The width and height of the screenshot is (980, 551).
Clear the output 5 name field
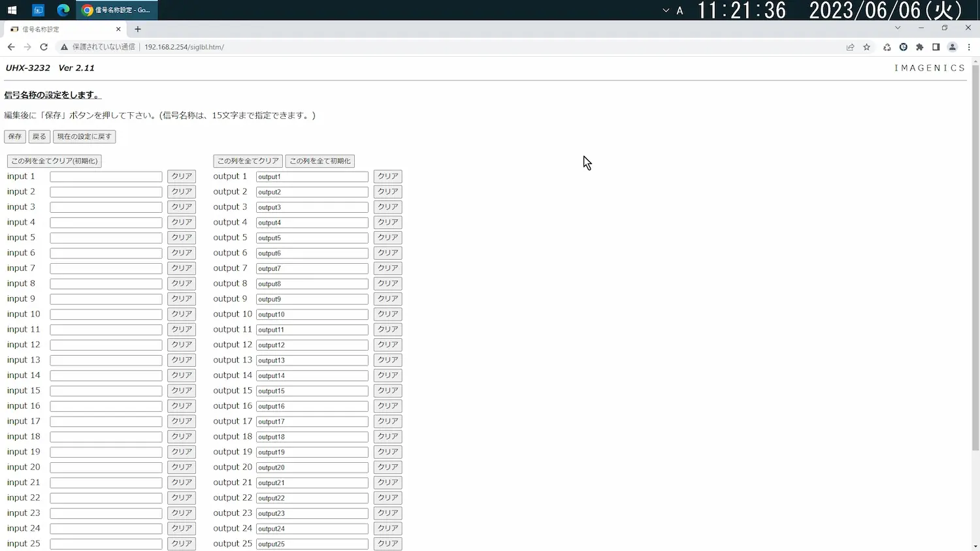tap(387, 238)
